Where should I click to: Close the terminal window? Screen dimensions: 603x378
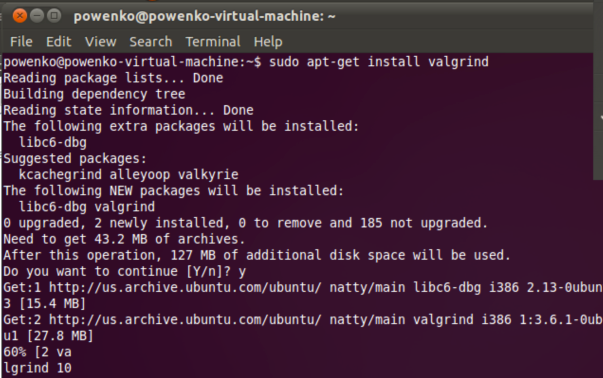pyautogui.click(x=20, y=16)
